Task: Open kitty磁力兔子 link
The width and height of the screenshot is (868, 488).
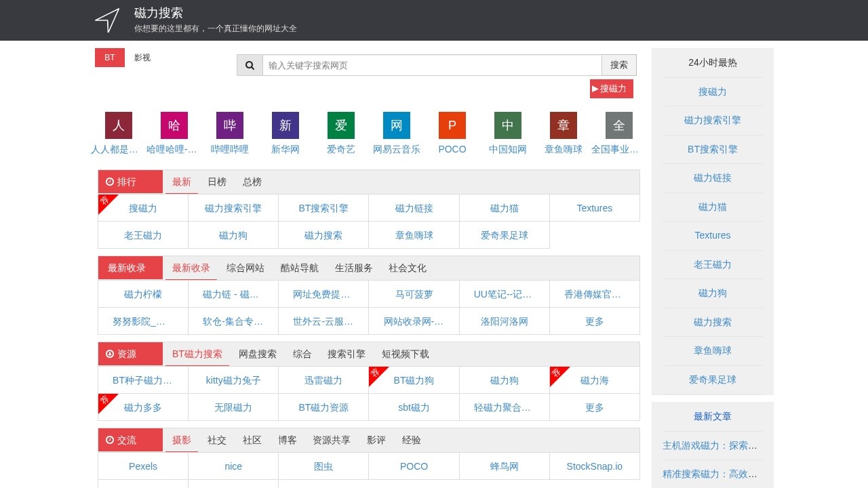Action: click(233, 380)
